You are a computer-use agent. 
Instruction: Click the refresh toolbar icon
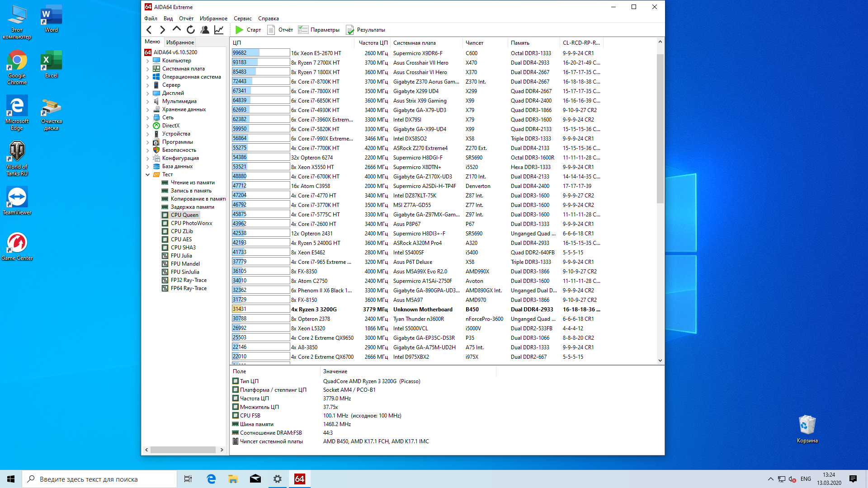(x=191, y=30)
